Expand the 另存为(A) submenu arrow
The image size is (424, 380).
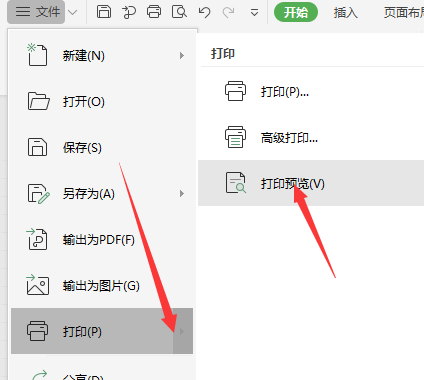point(182,194)
